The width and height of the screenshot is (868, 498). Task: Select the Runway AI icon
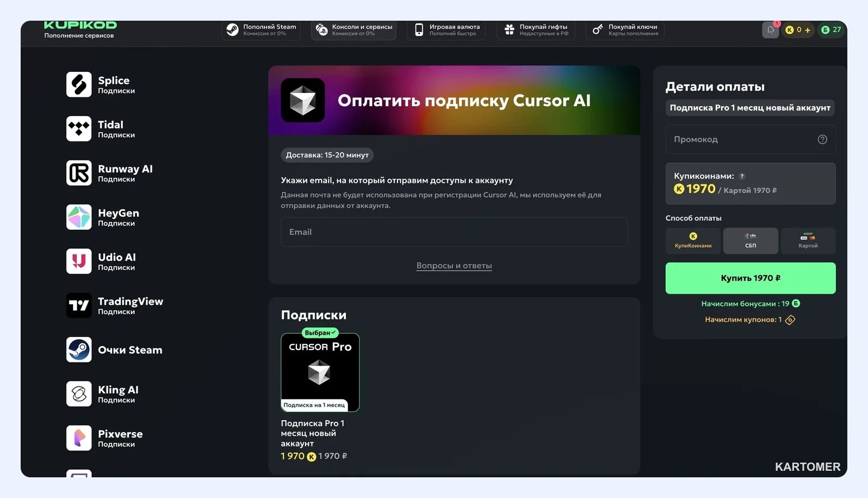coord(79,173)
